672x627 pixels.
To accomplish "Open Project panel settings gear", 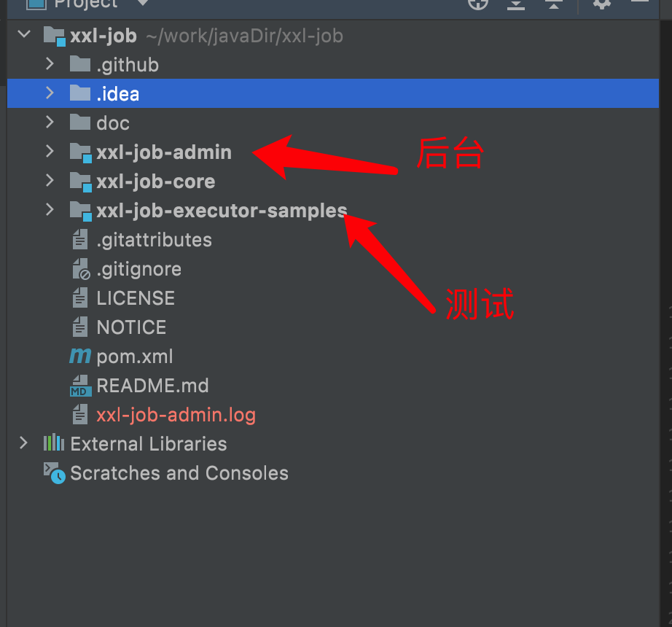I will click(x=601, y=4).
